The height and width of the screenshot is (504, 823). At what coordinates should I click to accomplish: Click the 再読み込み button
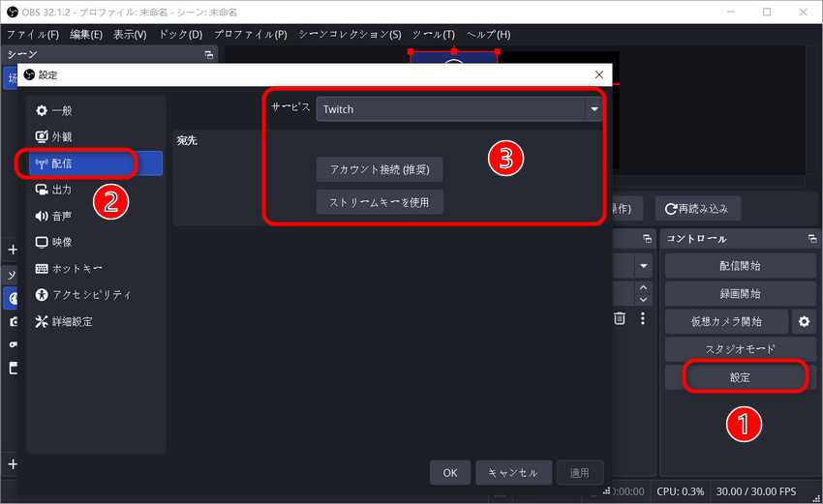coord(697,209)
